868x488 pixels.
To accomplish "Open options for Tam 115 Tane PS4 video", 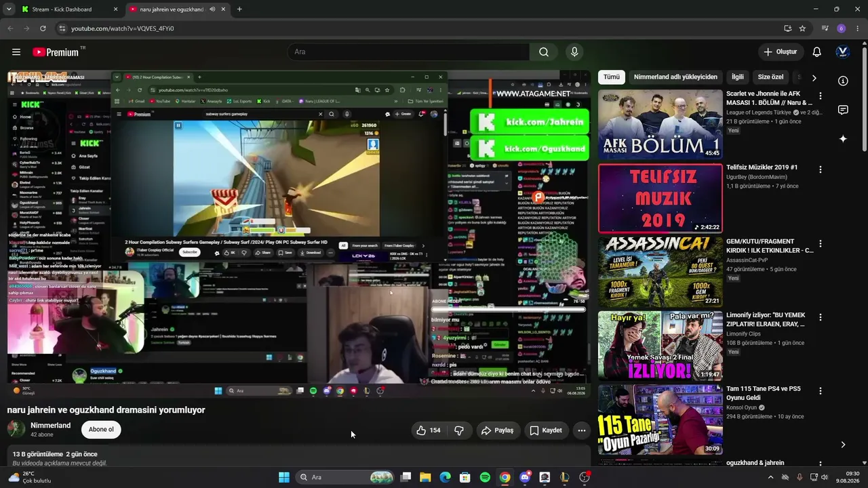I will pos(821,391).
